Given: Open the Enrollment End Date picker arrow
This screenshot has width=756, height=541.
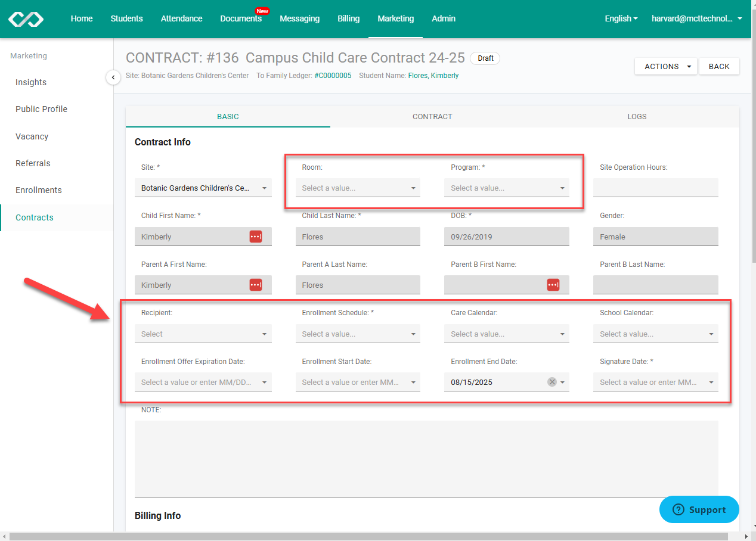Looking at the screenshot, I should tap(562, 383).
